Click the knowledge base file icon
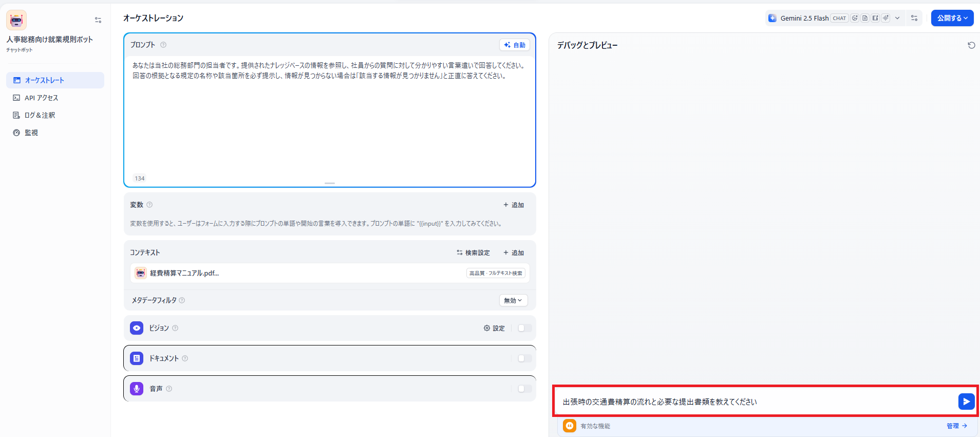This screenshot has height=437, width=980. point(141,273)
